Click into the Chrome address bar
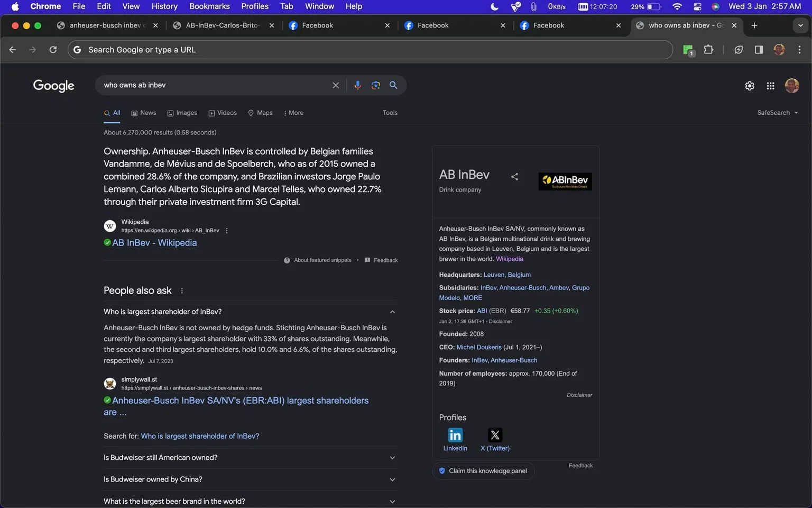 click(x=370, y=50)
